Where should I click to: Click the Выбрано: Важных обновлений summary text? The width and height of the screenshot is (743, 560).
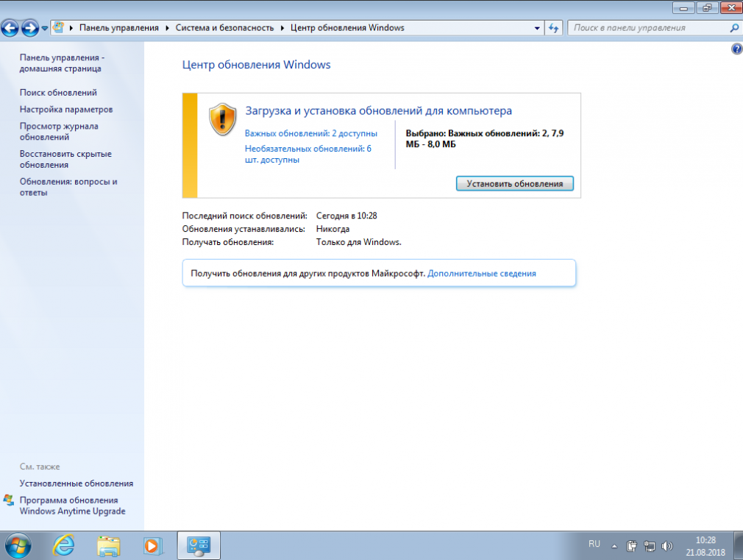coord(485,139)
